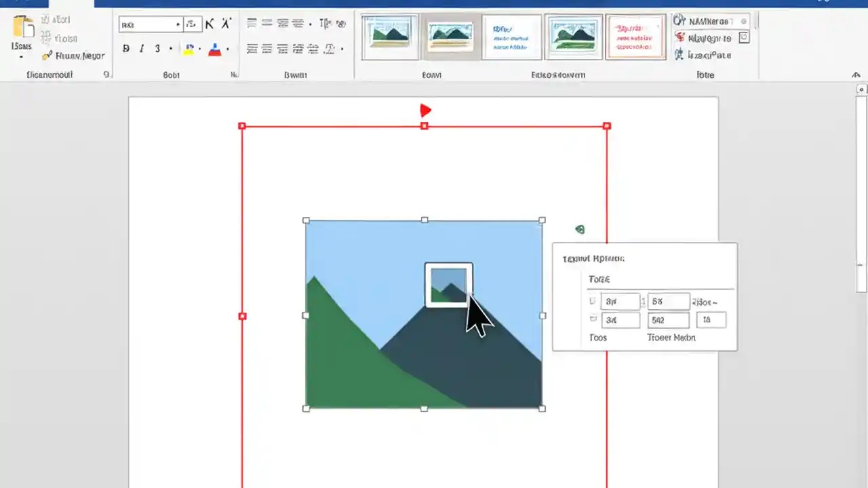Image resolution: width=868 pixels, height=488 pixels.
Task: Open the font name dropdown
Action: click(178, 24)
